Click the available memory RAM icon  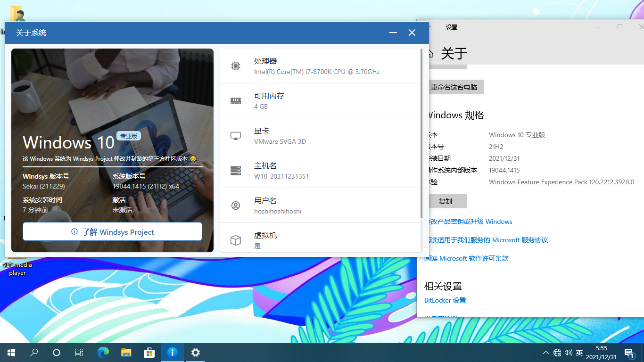(x=236, y=101)
